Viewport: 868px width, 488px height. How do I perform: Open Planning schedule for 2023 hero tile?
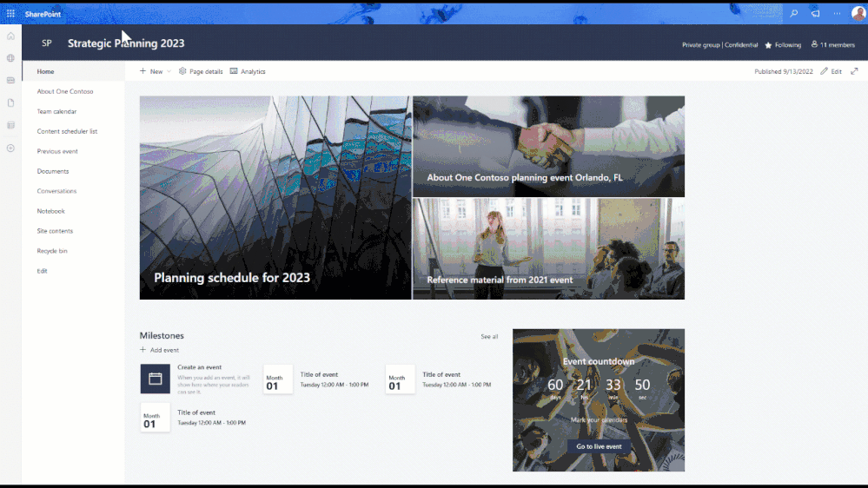coord(275,197)
